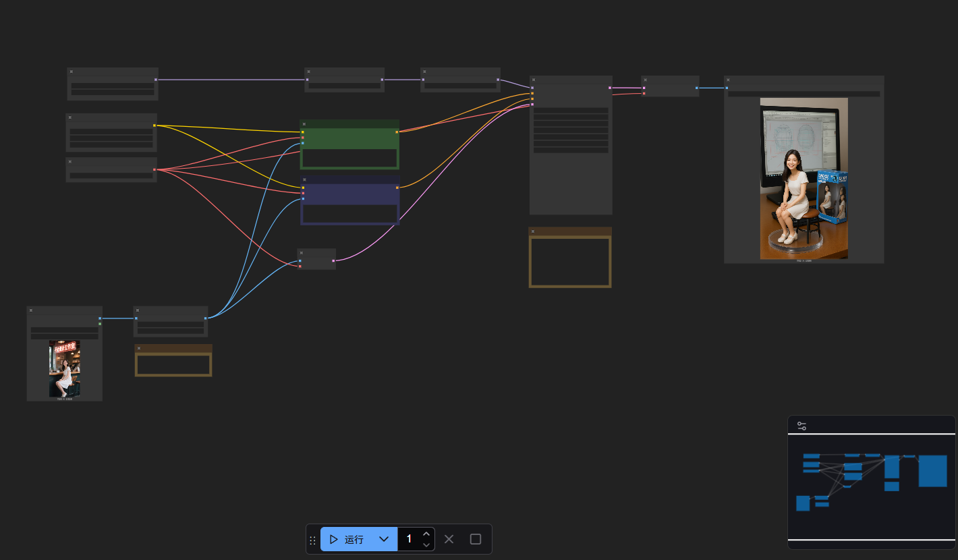
Task: Click the text area inside purple node
Action: click(349, 213)
